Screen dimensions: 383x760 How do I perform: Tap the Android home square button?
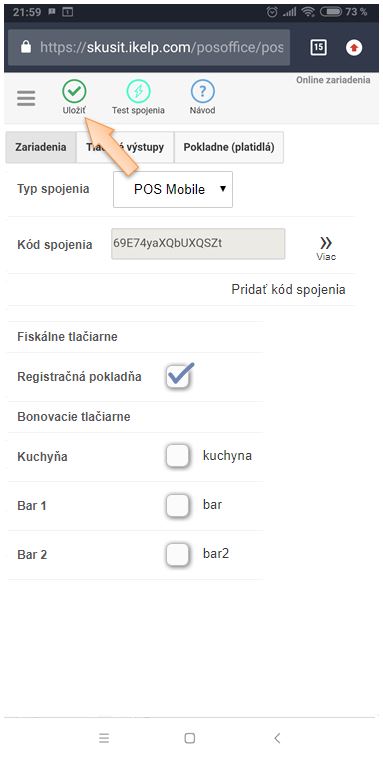[190, 738]
